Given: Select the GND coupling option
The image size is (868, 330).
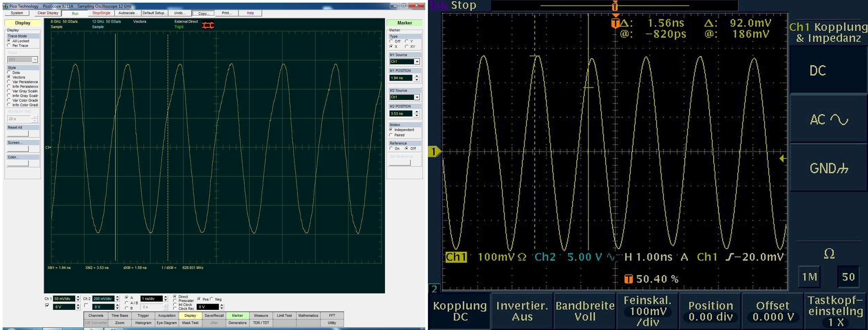Looking at the screenshot, I should coord(828,168).
